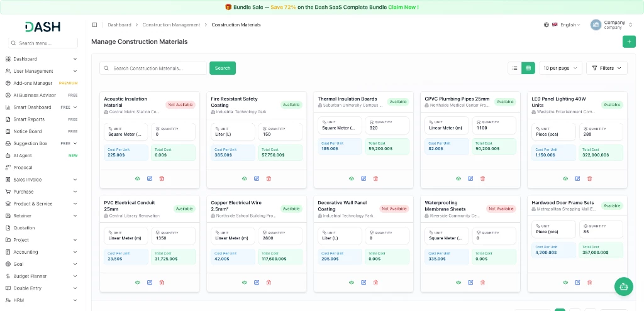Image resolution: width=644 pixels, height=311 pixels.
Task: Edit CPVC Plumbing Pipes 25mm entry
Action: click(470, 178)
